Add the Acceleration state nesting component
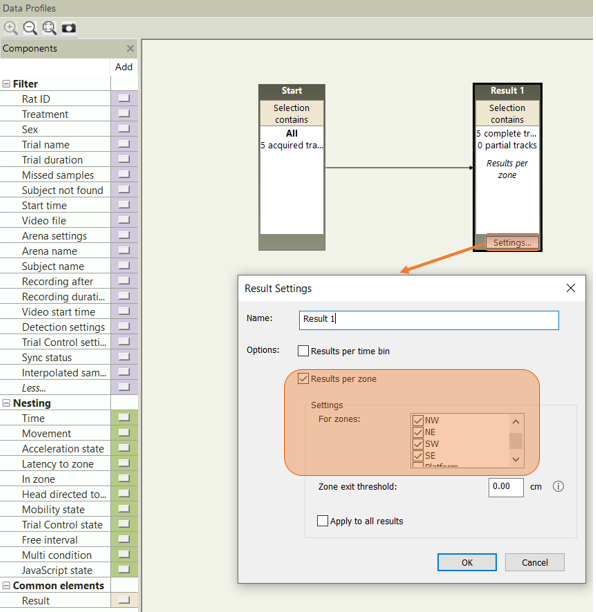This screenshot has height=612, width=596. 124,448
